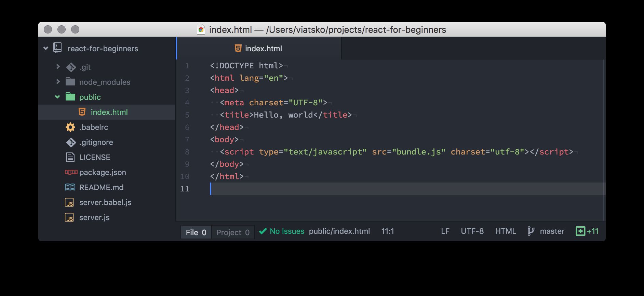
Task: Place cursor on the DOCTYPE html line
Action: point(246,66)
